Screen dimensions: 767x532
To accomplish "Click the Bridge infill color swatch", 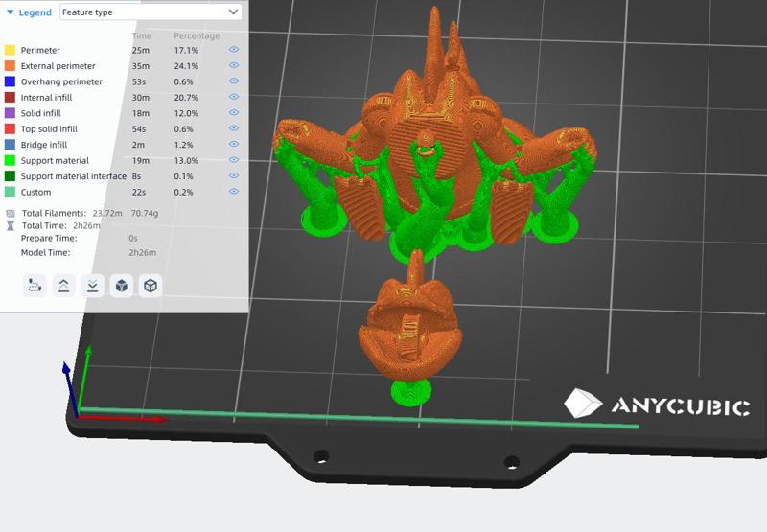I will 10,144.
